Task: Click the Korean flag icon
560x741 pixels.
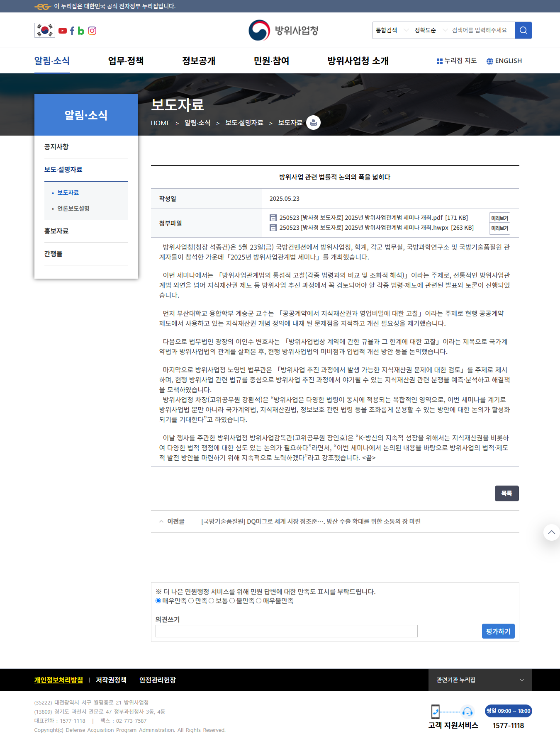Action: click(x=45, y=30)
